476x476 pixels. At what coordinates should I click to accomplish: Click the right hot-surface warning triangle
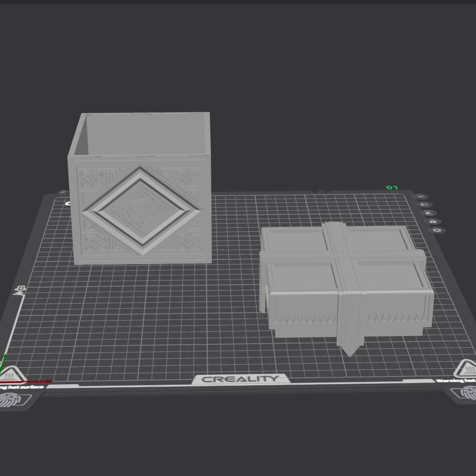click(467, 370)
